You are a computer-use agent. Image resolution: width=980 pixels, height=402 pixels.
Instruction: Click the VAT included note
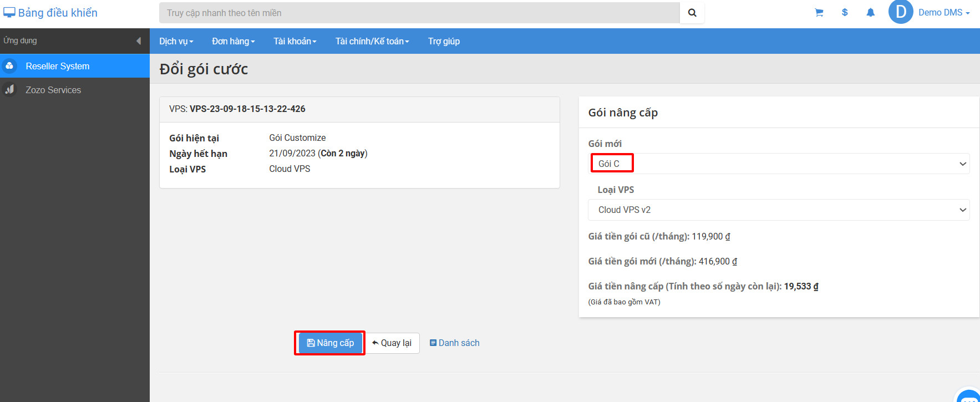pos(624,302)
